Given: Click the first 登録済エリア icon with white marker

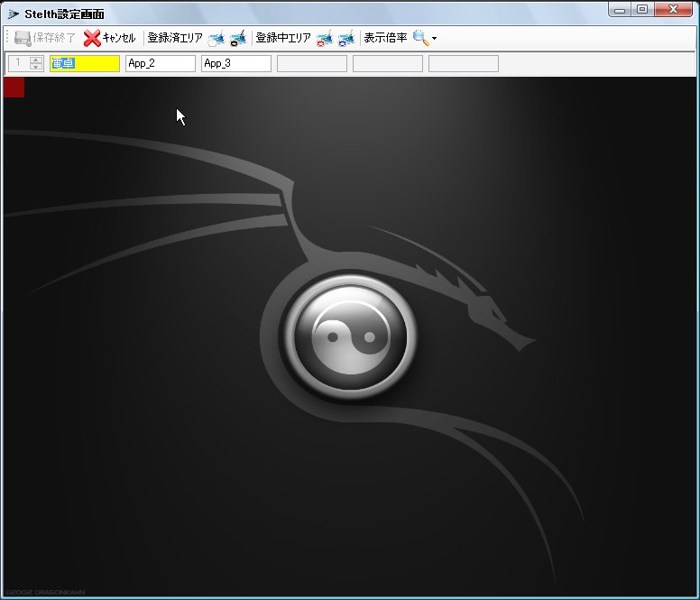Looking at the screenshot, I should click(x=216, y=39).
